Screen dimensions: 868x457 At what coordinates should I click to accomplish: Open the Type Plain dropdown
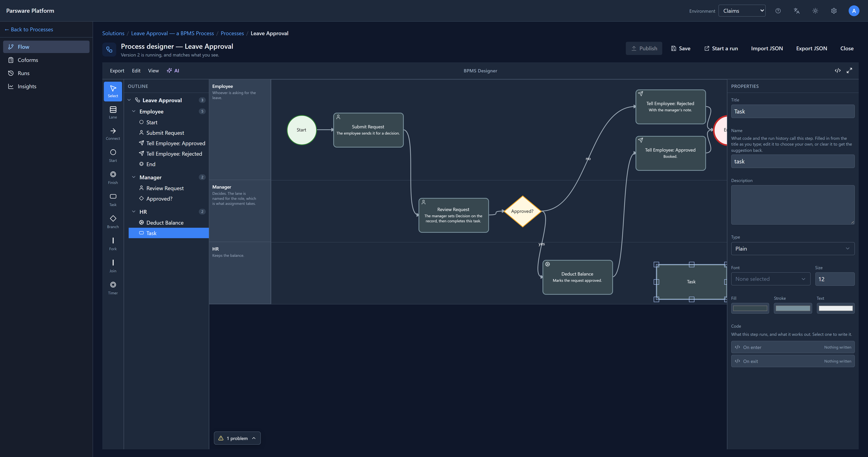tap(793, 249)
